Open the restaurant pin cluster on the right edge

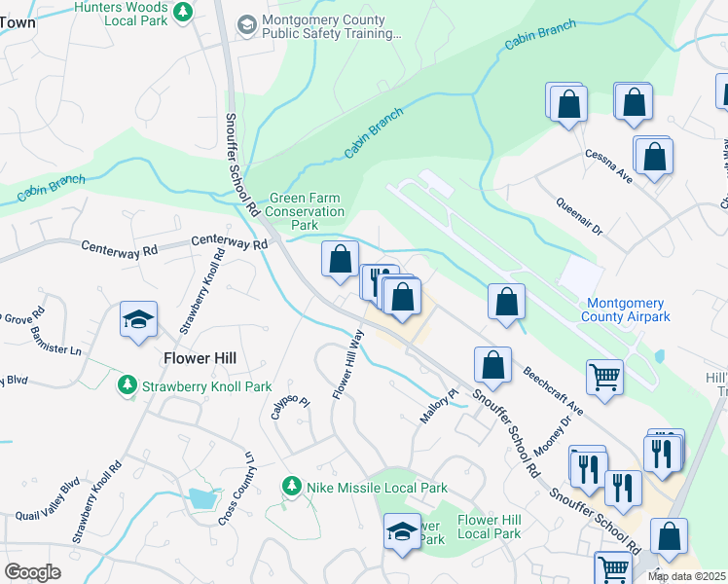click(663, 455)
